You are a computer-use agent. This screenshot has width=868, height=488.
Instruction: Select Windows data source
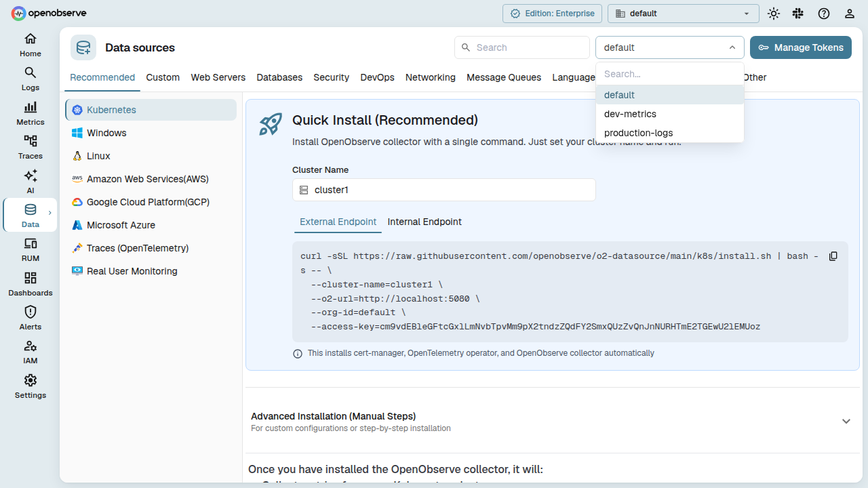[x=151, y=133]
